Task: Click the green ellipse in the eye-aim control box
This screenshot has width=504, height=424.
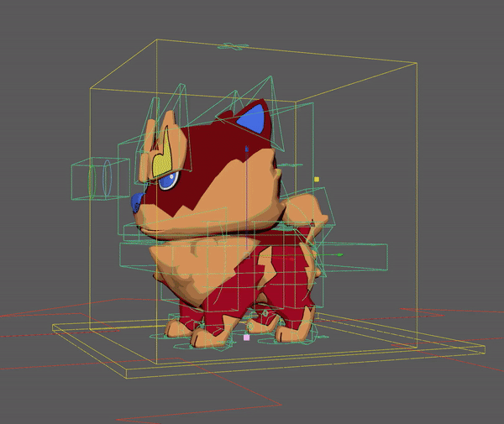Action: tap(92, 181)
